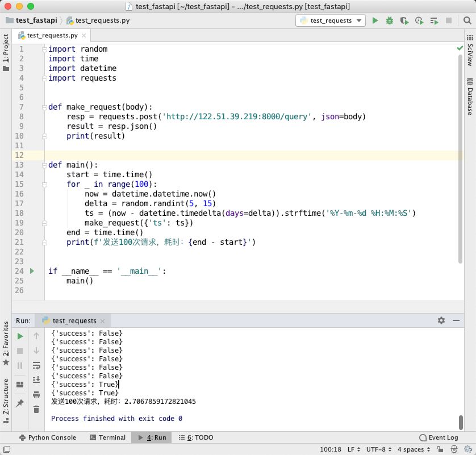The height and width of the screenshot is (455, 476).
Task: Click the line 24 gutter run arrow
Action: tap(32, 271)
